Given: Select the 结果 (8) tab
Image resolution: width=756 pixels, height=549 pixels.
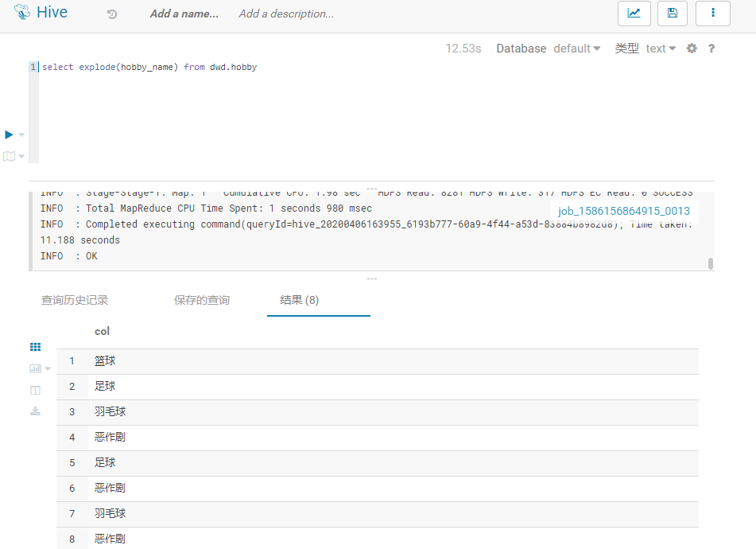Looking at the screenshot, I should pyautogui.click(x=300, y=300).
